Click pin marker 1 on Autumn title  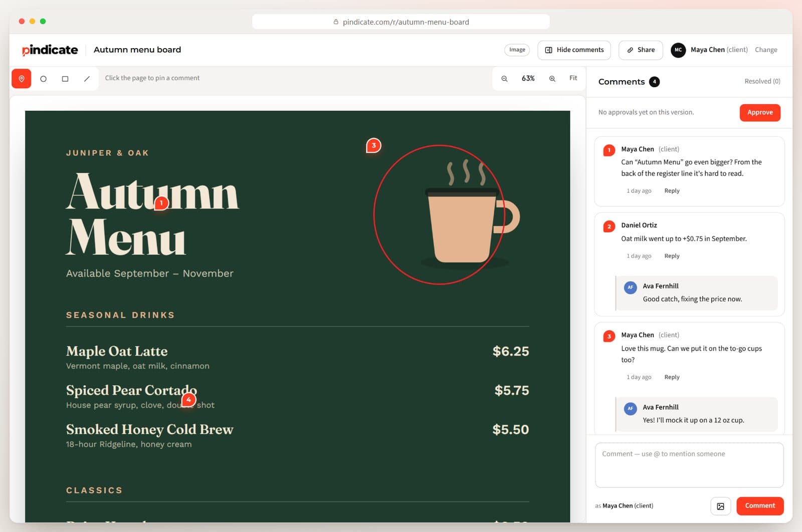point(161,203)
